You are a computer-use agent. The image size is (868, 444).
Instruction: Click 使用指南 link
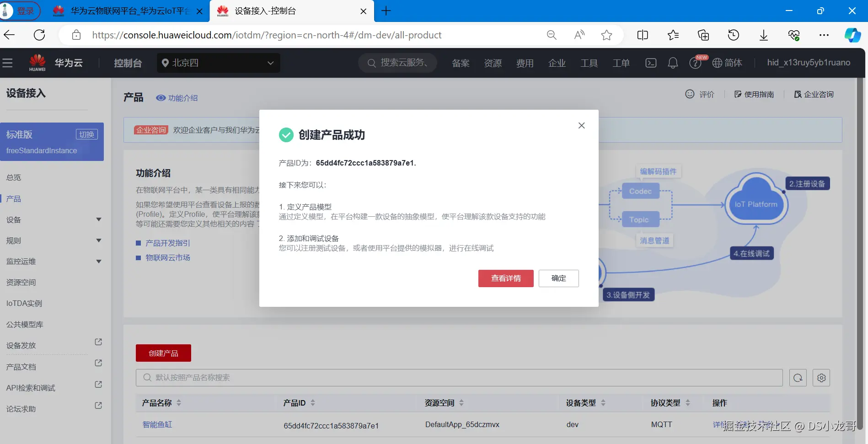[x=754, y=94]
